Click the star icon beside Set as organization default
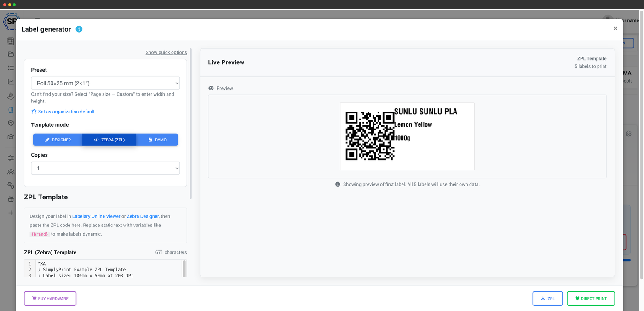The image size is (644, 311). (x=34, y=112)
